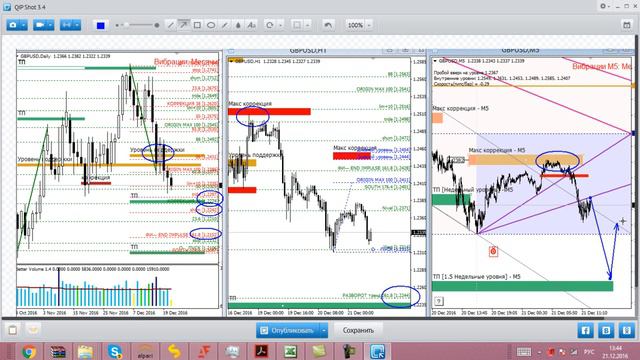
Task: Open WinRAR from the taskbar
Action: pos(58,351)
